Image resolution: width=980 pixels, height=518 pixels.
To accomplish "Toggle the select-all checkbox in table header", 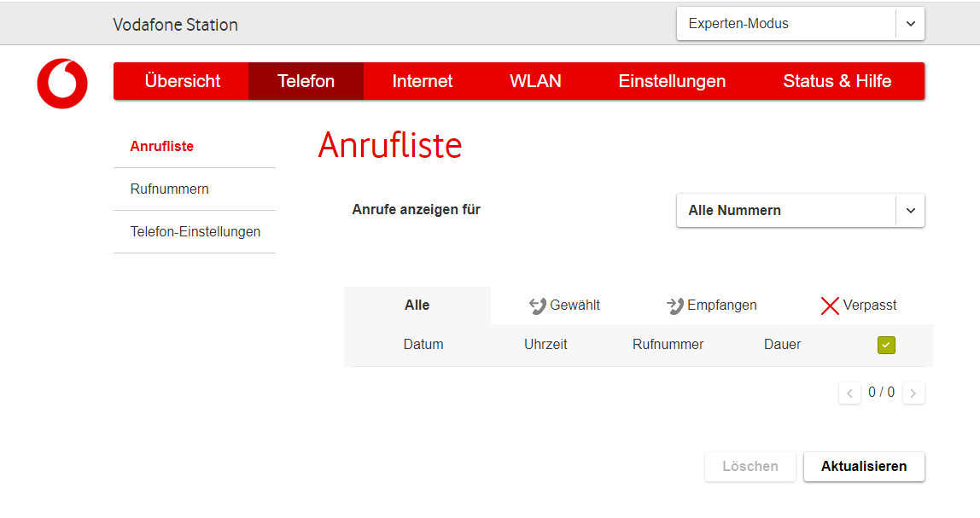I will [x=886, y=345].
